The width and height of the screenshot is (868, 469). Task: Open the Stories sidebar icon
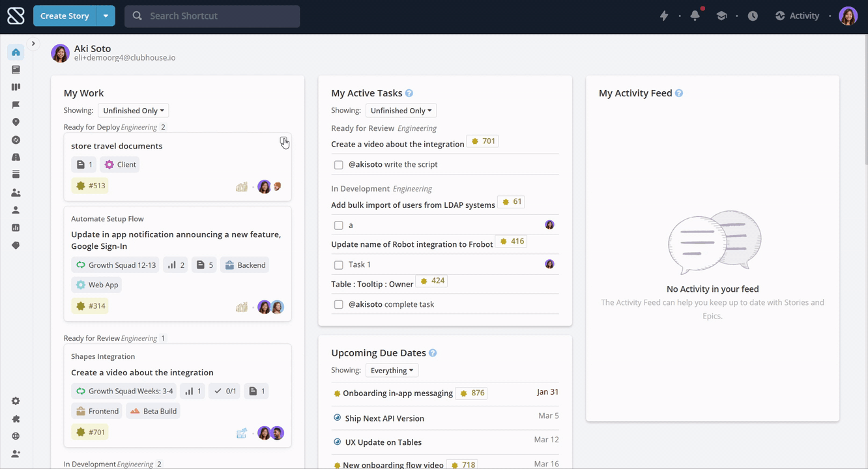pyautogui.click(x=16, y=70)
